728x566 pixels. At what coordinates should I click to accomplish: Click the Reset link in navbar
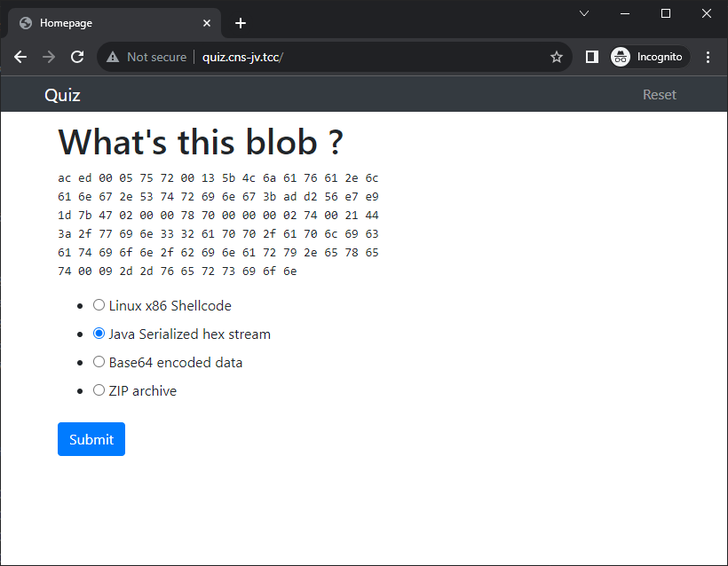pyautogui.click(x=659, y=95)
